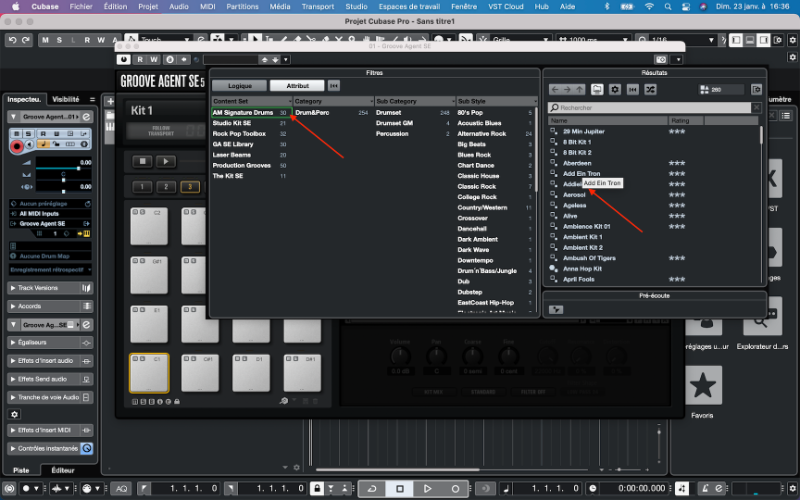
Task: Select the Aberdeen kit in results
Action: [x=577, y=163]
